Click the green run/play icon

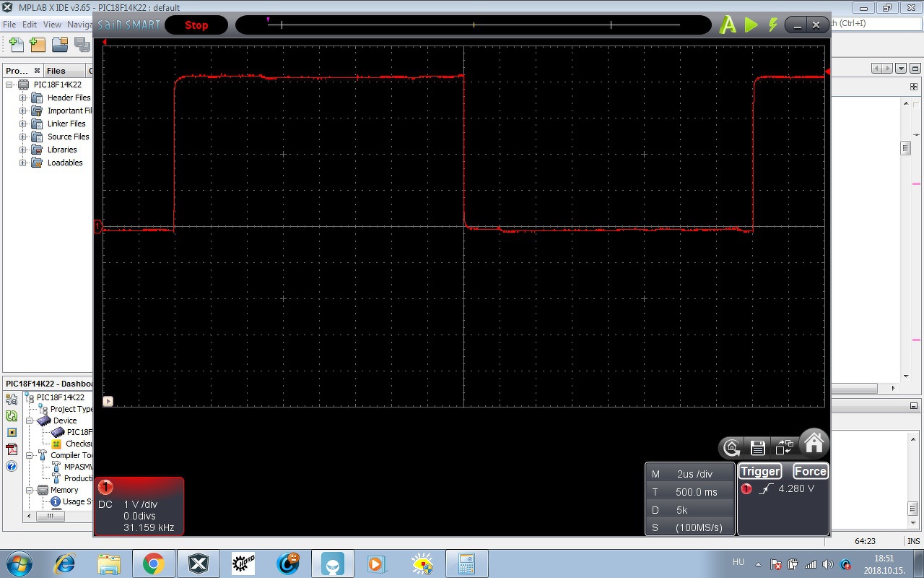pos(751,25)
